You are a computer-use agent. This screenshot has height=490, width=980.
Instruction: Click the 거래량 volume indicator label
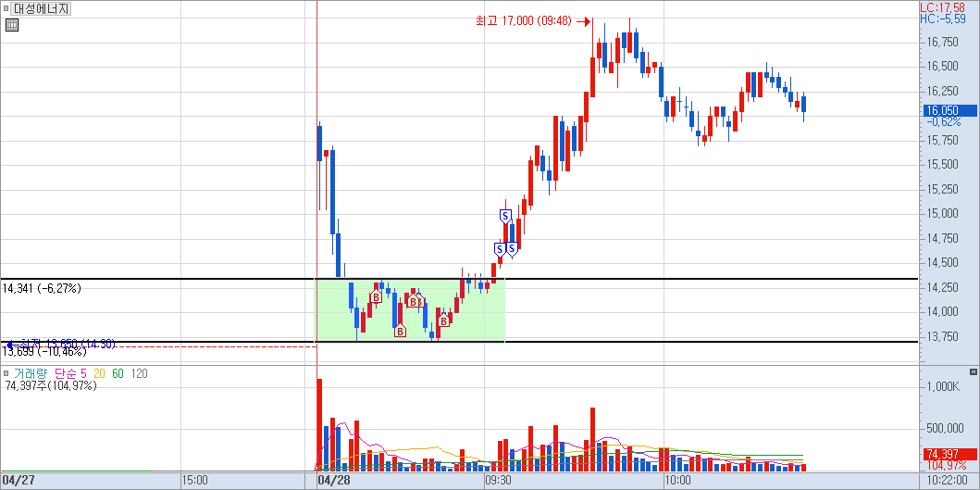31,374
